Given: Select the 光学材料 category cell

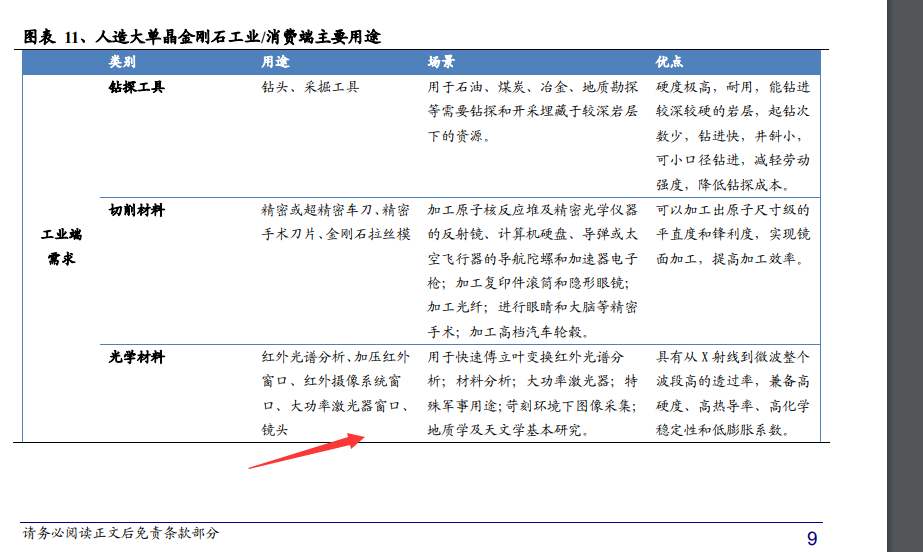Looking at the screenshot, I should pos(136,357).
